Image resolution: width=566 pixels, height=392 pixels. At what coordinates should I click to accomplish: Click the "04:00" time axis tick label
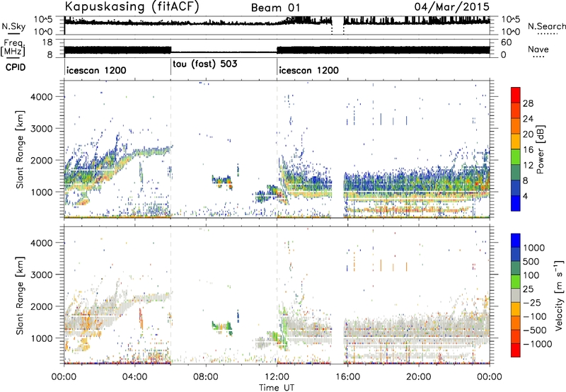135,377
